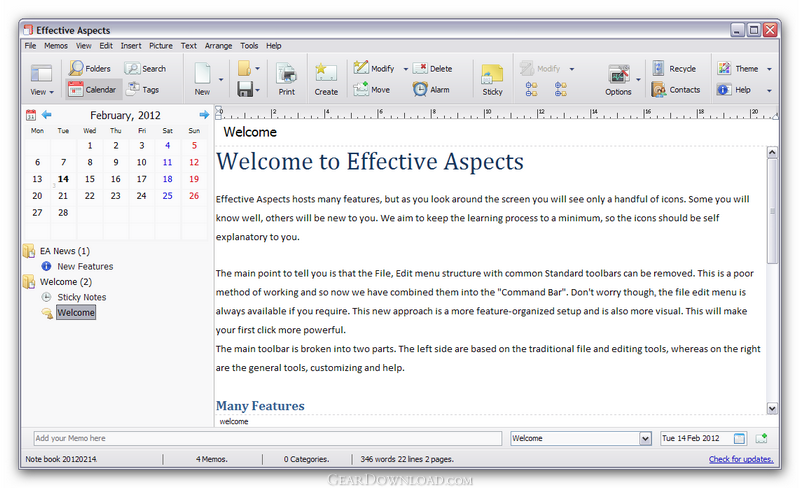Open Contacts from the toolbar
This screenshot has width=800, height=488.
tap(676, 89)
